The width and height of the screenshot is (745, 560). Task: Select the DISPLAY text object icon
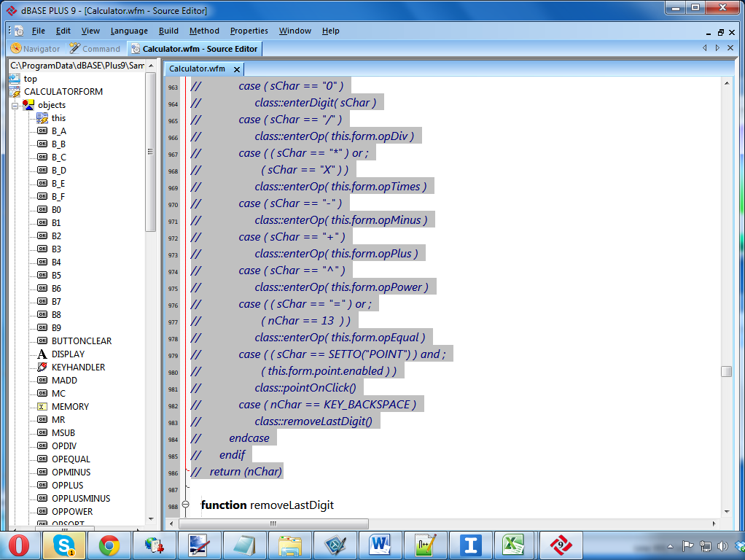coord(42,354)
